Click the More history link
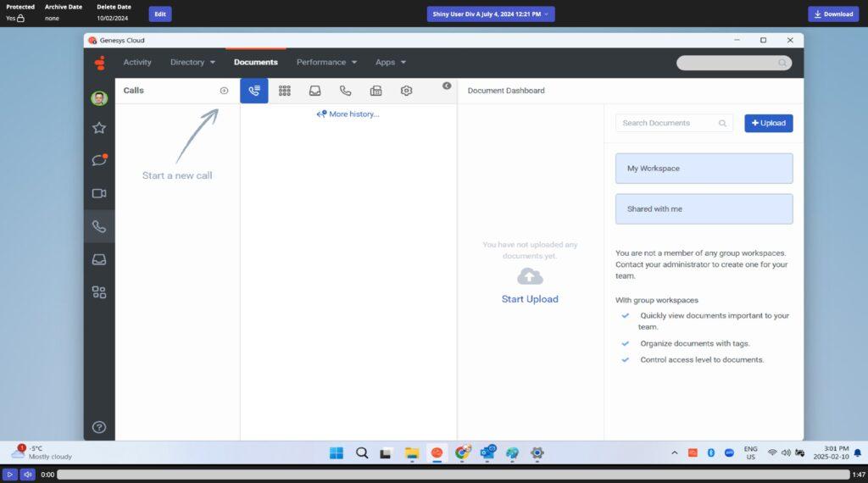868x483 pixels. pyautogui.click(x=348, y=114)
